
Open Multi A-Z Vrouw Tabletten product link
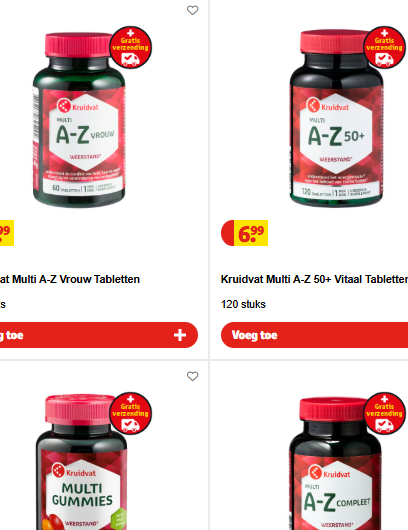pyautogui.click(x=70, y=280)
